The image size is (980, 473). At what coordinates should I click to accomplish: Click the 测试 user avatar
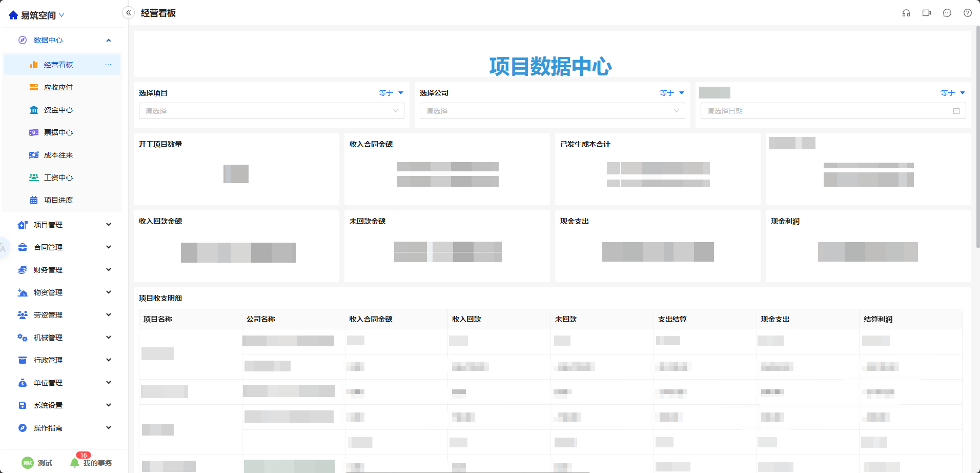(x=28, y=463)
